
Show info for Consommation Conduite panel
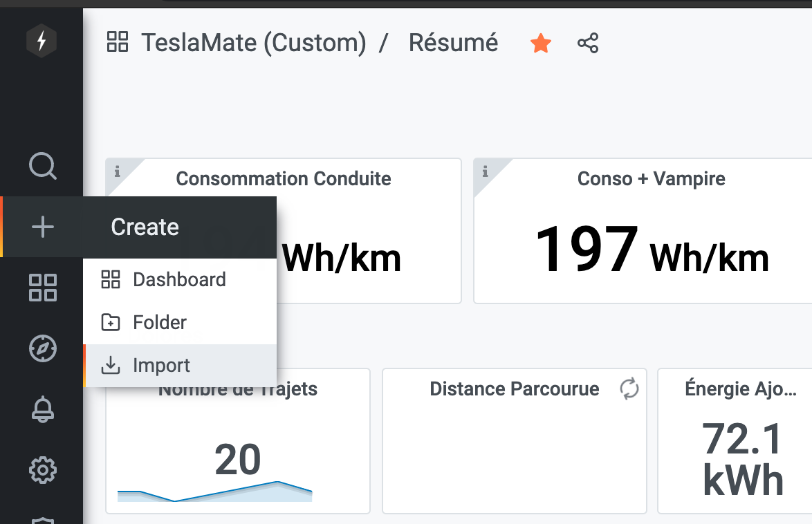click(x=118, y=171)
